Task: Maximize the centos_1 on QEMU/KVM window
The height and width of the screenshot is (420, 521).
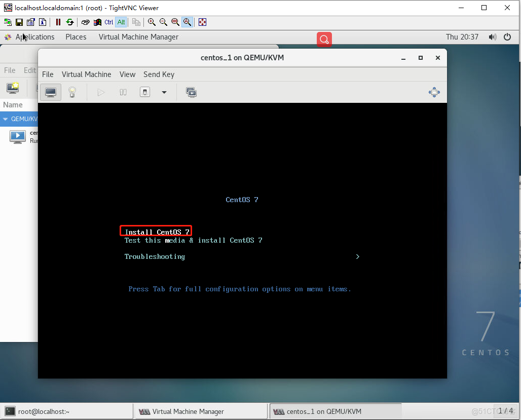Action: pyautogui.click(x=421, y=58)
